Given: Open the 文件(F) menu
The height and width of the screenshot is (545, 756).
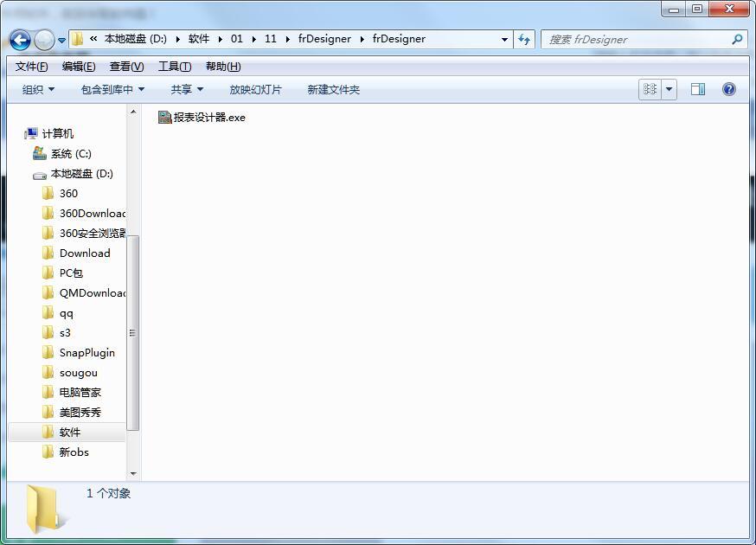Looking at the screenshot, I should point(31,67).
